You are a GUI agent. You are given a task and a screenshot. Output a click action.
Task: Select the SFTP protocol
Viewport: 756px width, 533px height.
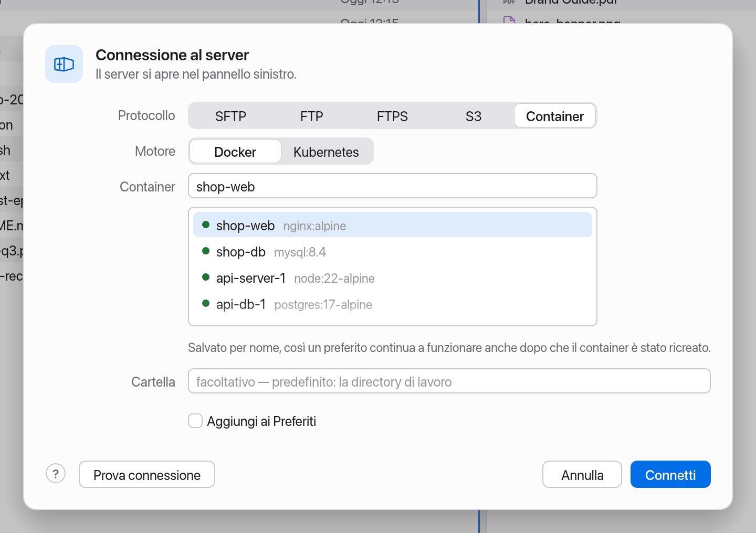(230, 116)
